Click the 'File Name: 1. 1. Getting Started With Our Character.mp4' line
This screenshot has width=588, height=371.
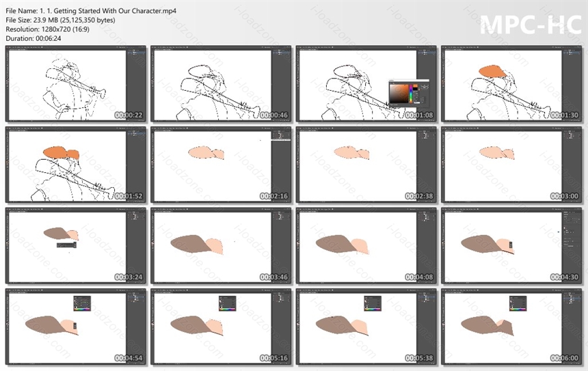[91, 11]
